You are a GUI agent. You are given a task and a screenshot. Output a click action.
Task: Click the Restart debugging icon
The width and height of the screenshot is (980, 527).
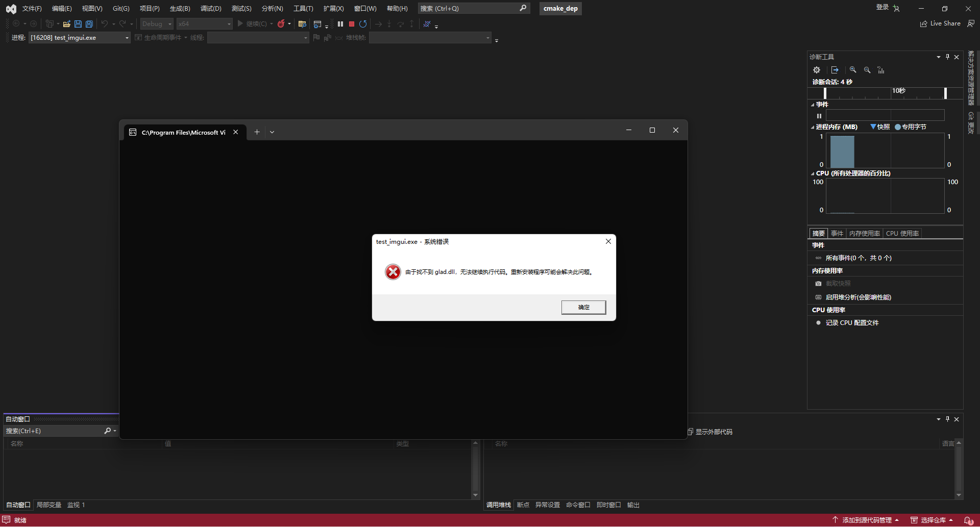[x=363, y=24]
